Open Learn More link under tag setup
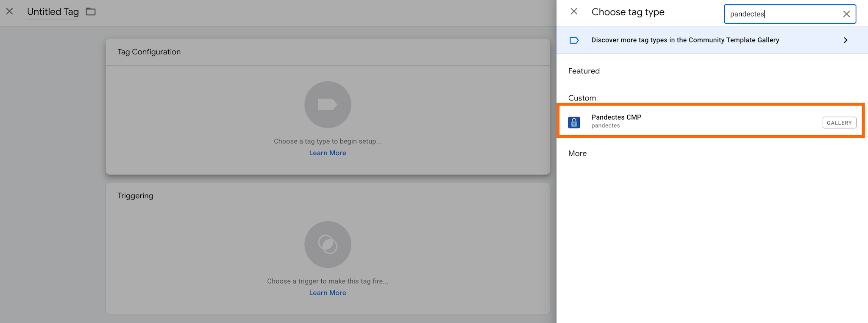Viewport: 868px width, 323px height. [328, 153]
